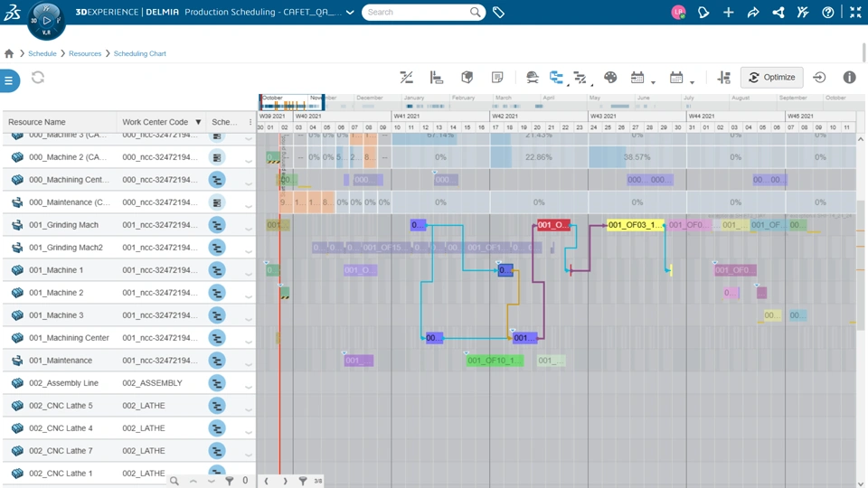Select the red 001_O operation bar
This screenshot has height=488, width=868.
553,225
